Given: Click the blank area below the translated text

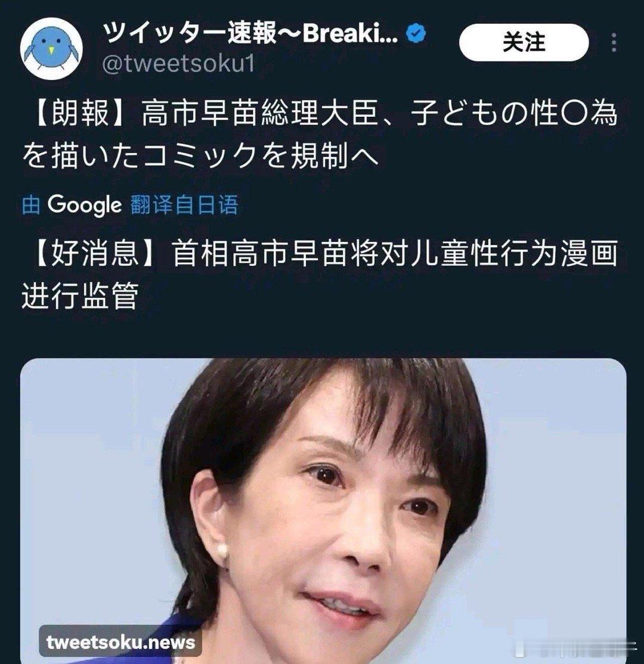Looking at the screenshot, I should tap(322, 334).
